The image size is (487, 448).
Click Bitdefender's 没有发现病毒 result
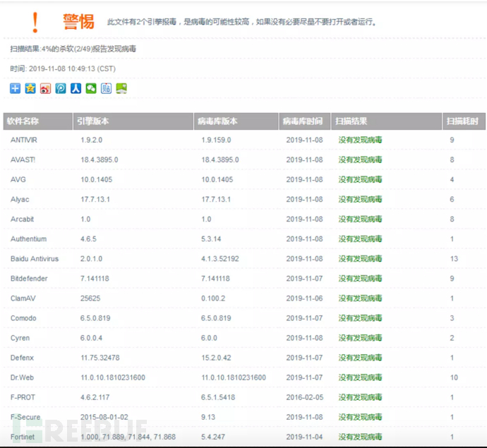(360, 279)
